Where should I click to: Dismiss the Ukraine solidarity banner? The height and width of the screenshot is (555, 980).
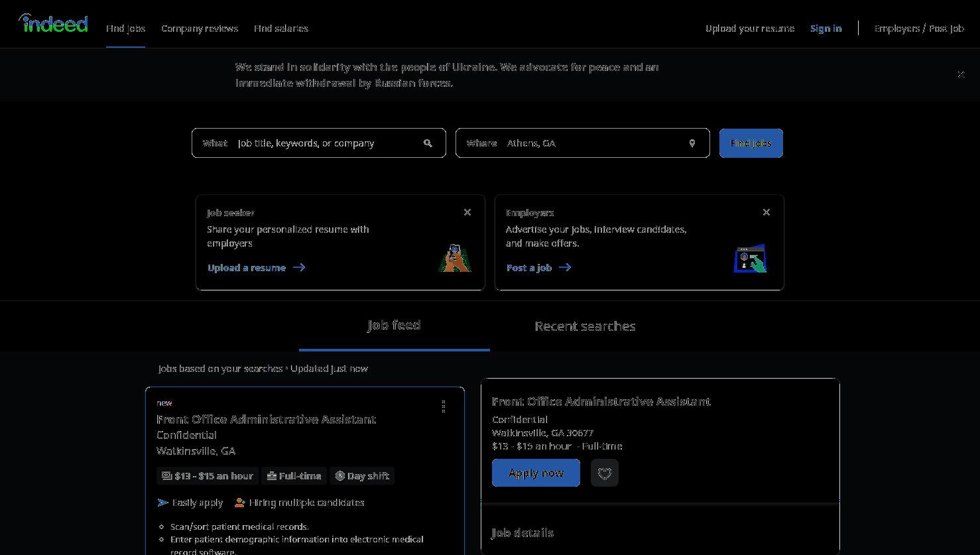pyautogui.click(x=961, y=74)
